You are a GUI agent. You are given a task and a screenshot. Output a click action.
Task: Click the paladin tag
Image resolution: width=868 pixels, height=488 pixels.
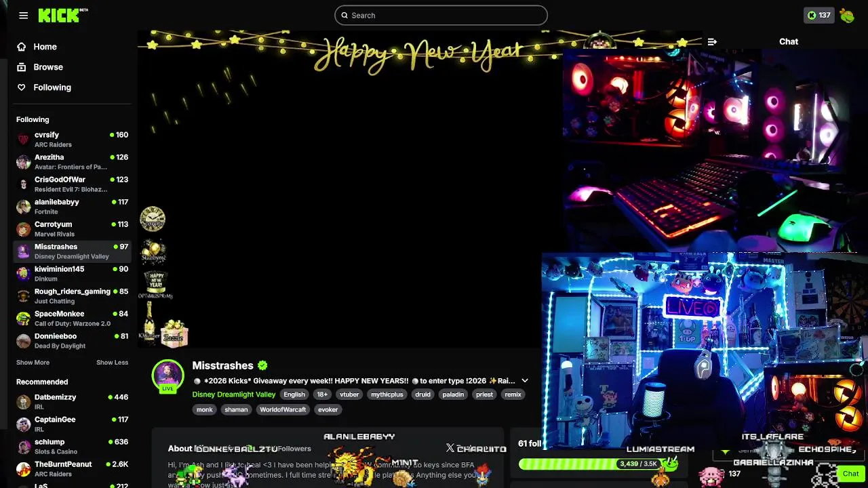[453, 394]
